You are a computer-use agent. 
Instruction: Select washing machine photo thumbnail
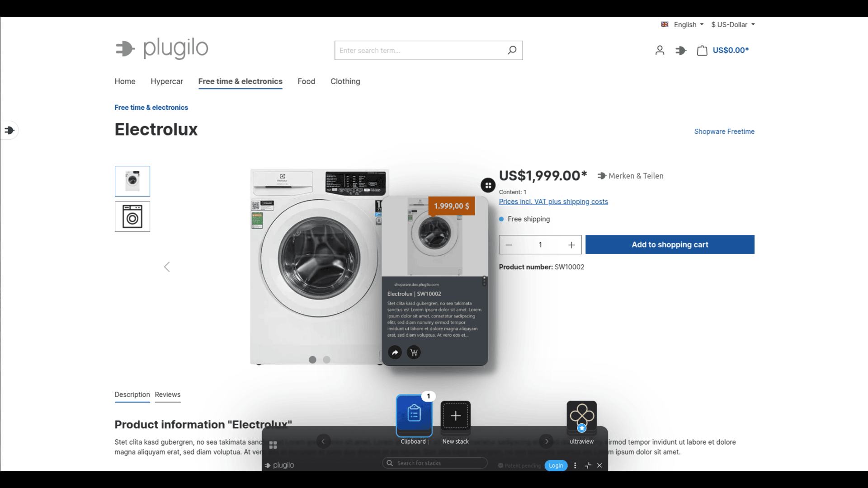point(132,181)
